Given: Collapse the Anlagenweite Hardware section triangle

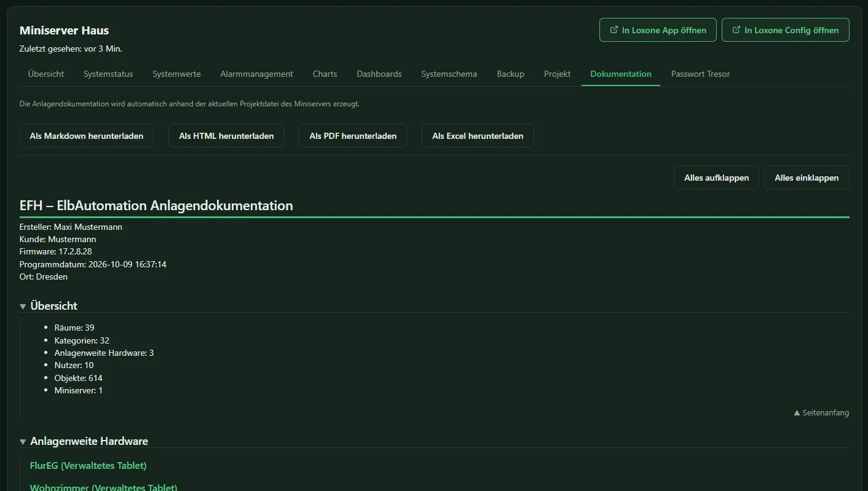Looking at the screenshot, I should pos(23,441).
